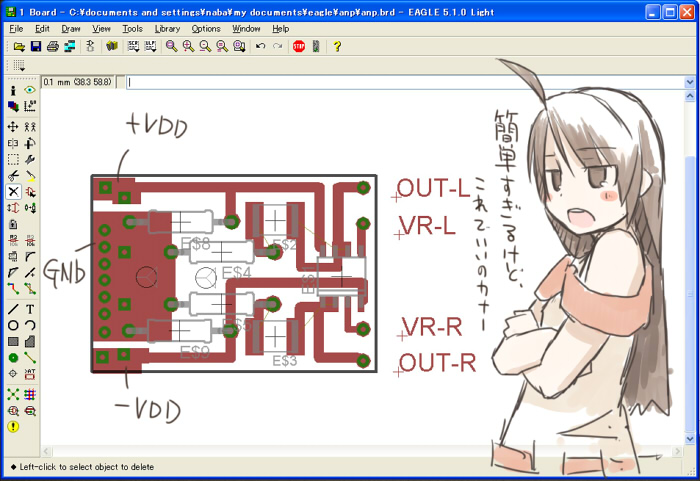The height and width of the screenshot is (481, 700).
Task: Select the Mirror tool
Action: (13, 143)
